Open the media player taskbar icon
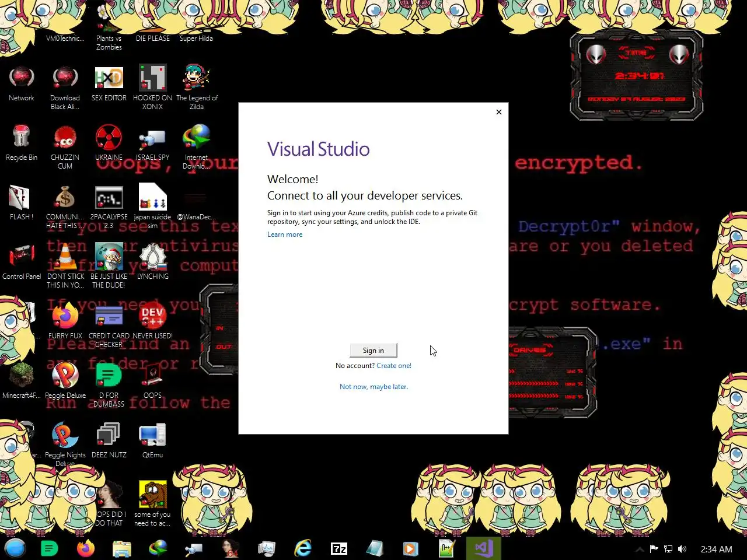The image size is (747, 560). [x=411, y=548]
